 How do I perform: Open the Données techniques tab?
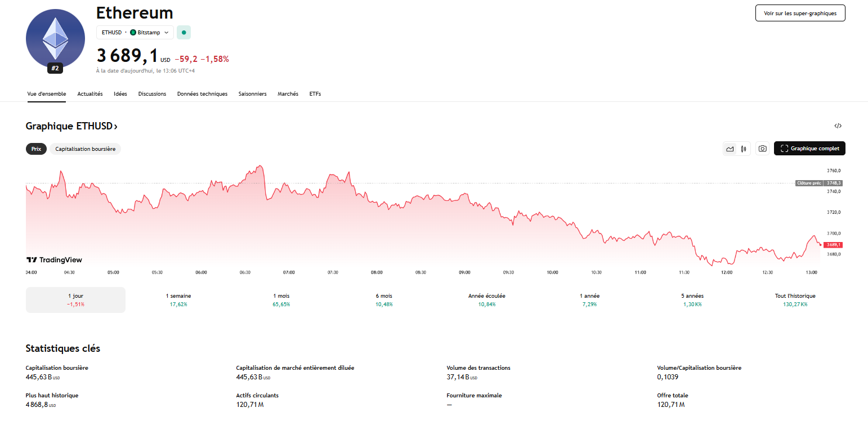click(202, 94)
